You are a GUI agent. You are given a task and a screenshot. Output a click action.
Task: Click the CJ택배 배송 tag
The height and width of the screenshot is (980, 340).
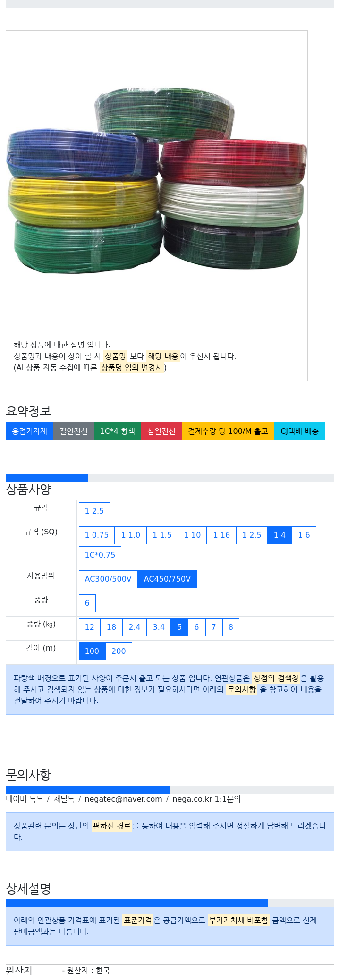[x=299, y=431]
